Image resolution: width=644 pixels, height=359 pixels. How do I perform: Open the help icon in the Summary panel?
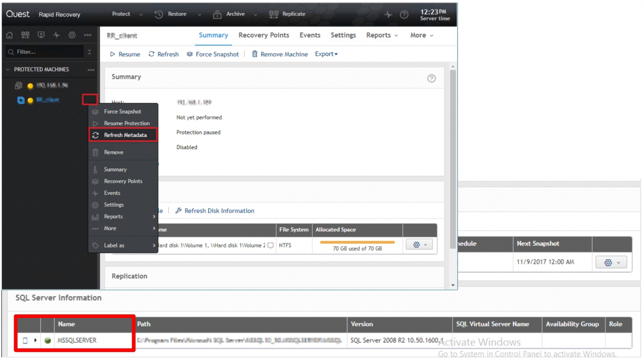tap(431, 78)
